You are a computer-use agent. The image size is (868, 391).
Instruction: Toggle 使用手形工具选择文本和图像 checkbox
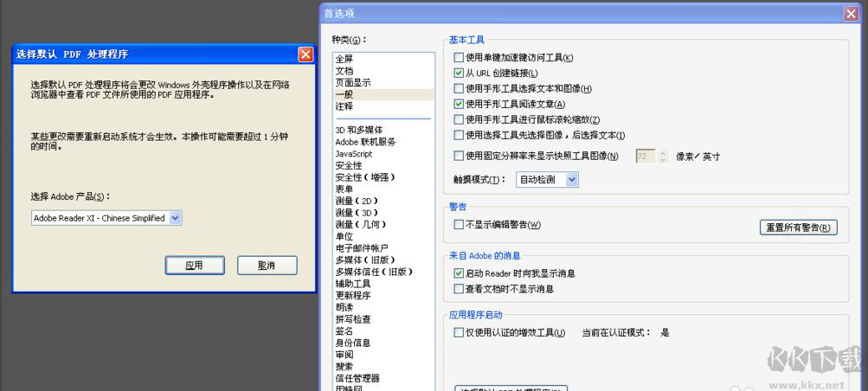459,88
